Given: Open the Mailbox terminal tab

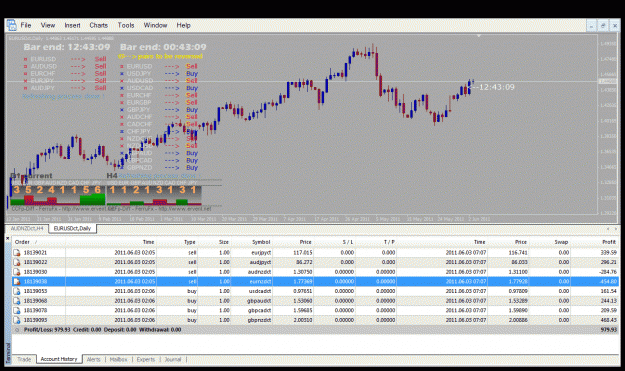Looking at the screenshot, I should [118, 359].
